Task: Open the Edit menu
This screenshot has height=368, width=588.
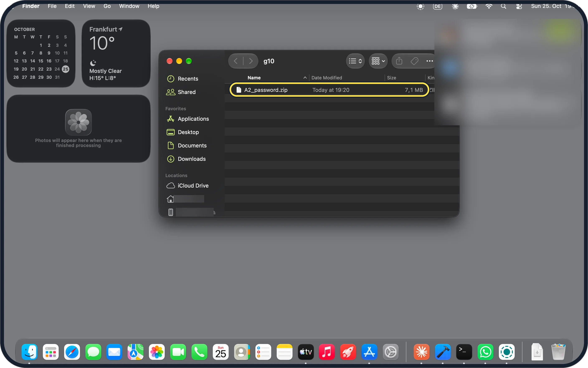Action: coord(70,6)
